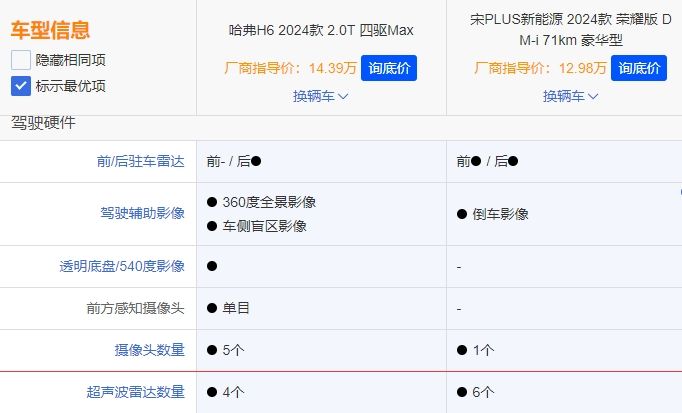Viewport: 682px width, 413px height.
Task: Click 询底价 button for 宋PLUS新能源
Action: click(x=638, y=68)
